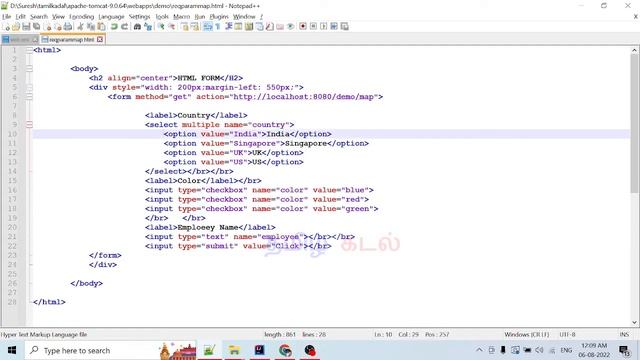Open the notification center icon

[x=624, y=351]
